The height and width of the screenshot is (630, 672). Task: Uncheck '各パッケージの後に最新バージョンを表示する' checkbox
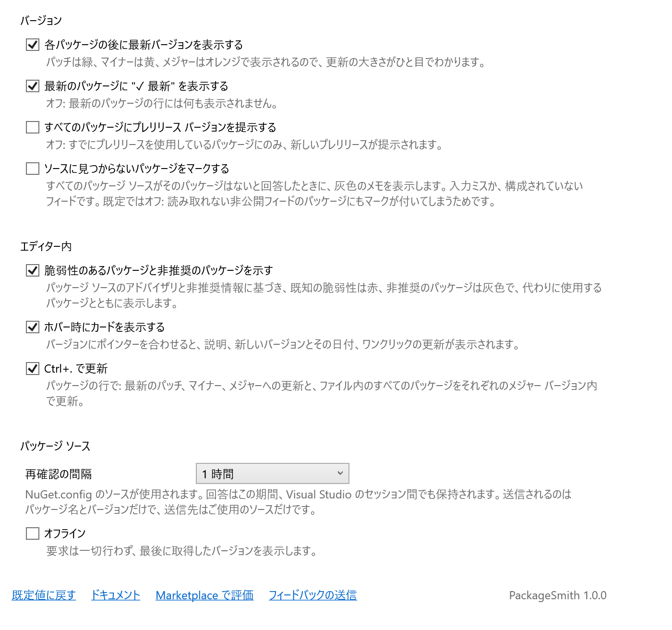(x=33, y=45)
